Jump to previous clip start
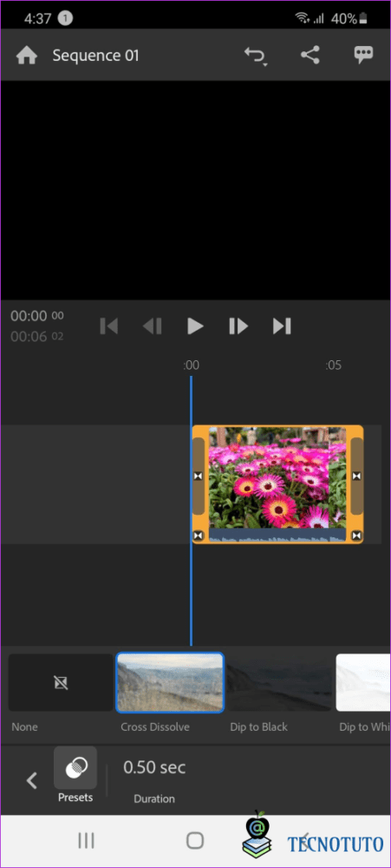Image resolution: width=391 pixels, height=868 pixels. [109, 326]
